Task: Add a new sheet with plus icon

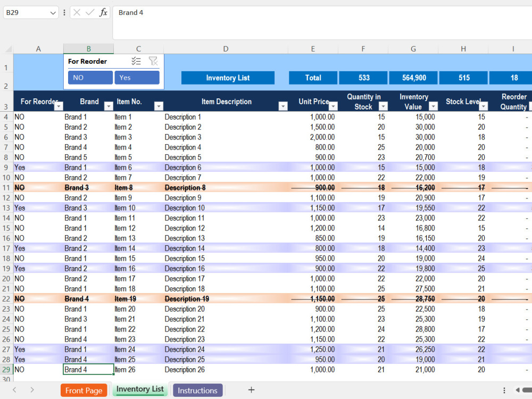Action: click(251, 390)
